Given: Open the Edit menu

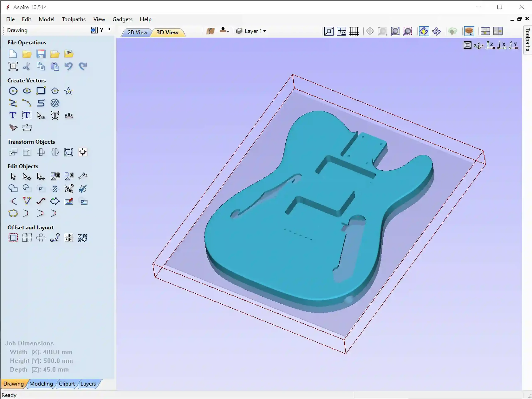Looking at the screenshot, I should (26, 19).
